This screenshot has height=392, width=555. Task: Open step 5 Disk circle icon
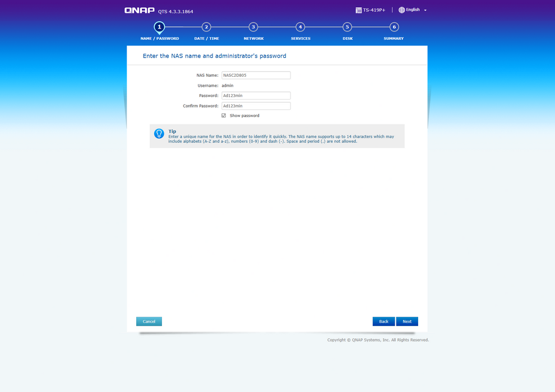click(348, 27)
